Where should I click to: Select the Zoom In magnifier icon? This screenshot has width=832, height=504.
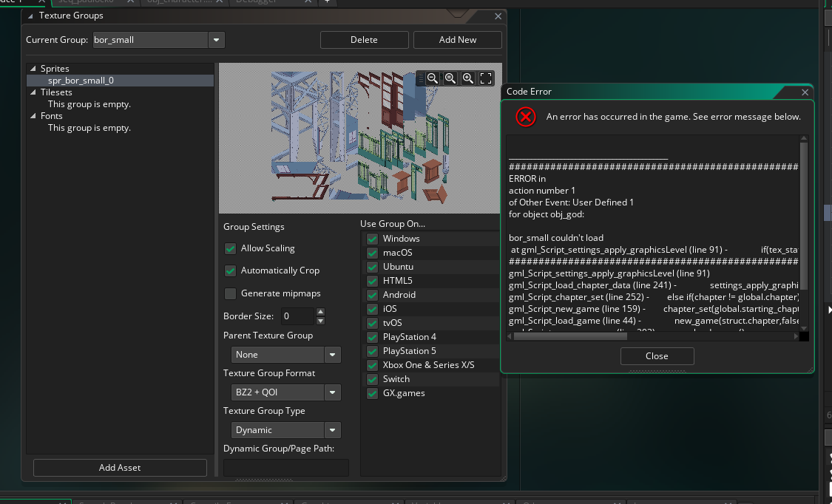(468, 78)
